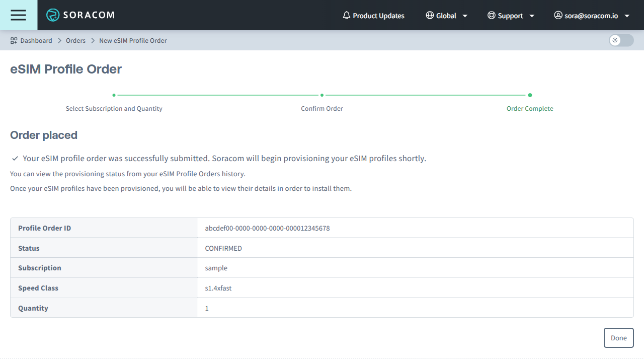The image size is (644, 364).
Task: Click the Done button
Action: coord(618,337)
